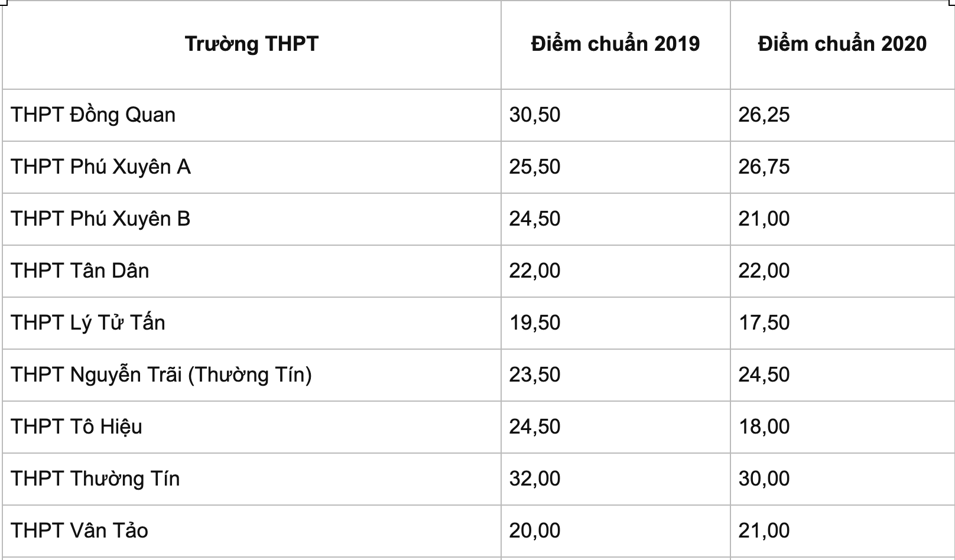Click Tân Dân's 2019 score cell
This screenshot has width=955, height=560.
(535, 271)
